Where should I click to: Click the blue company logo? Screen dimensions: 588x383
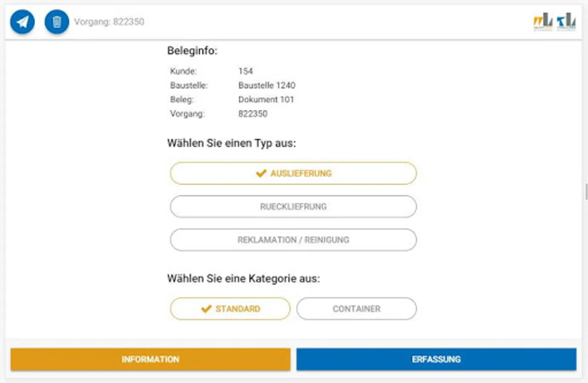pyautogui.click(x=566, y=21)
